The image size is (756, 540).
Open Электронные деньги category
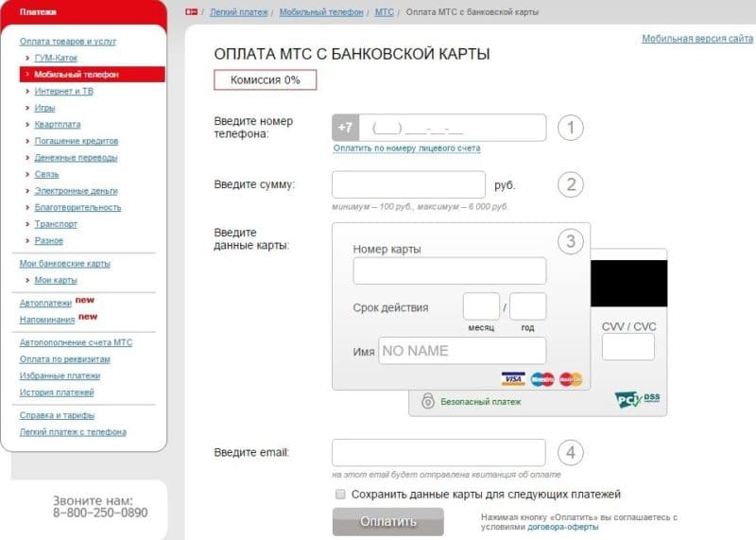point(76,191)
